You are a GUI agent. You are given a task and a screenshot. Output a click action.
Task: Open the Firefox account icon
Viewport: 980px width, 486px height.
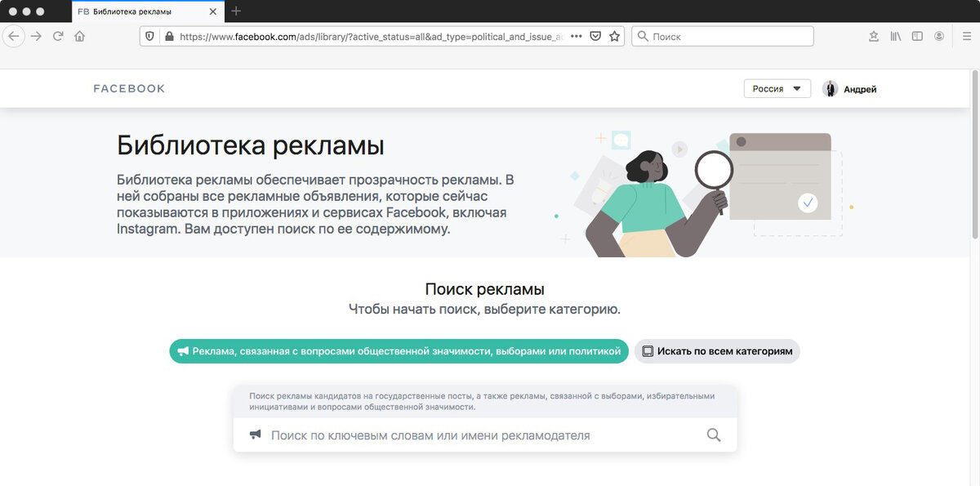(x=939, y=36)
